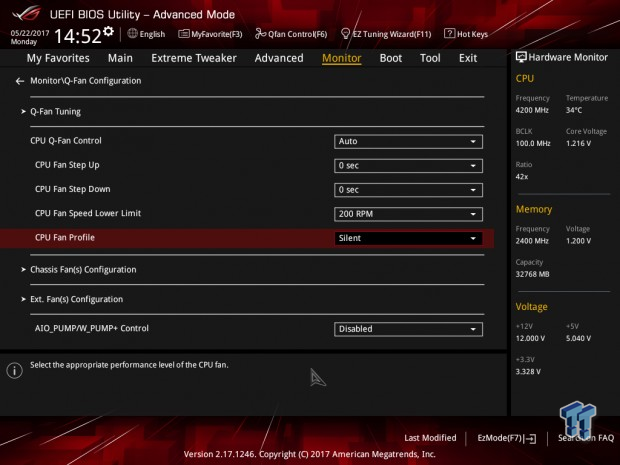Expand Chassis Fan(s) Configuration
The height and width of the screenshot is (465, 620).
(x=83, y=270)
